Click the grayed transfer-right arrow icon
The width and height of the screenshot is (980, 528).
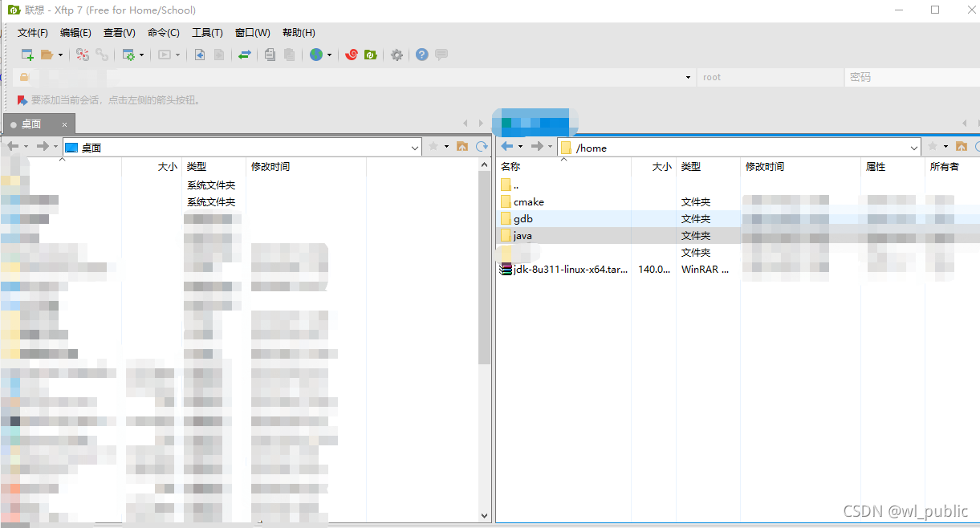pyautogui.click(x=218, y=55)
